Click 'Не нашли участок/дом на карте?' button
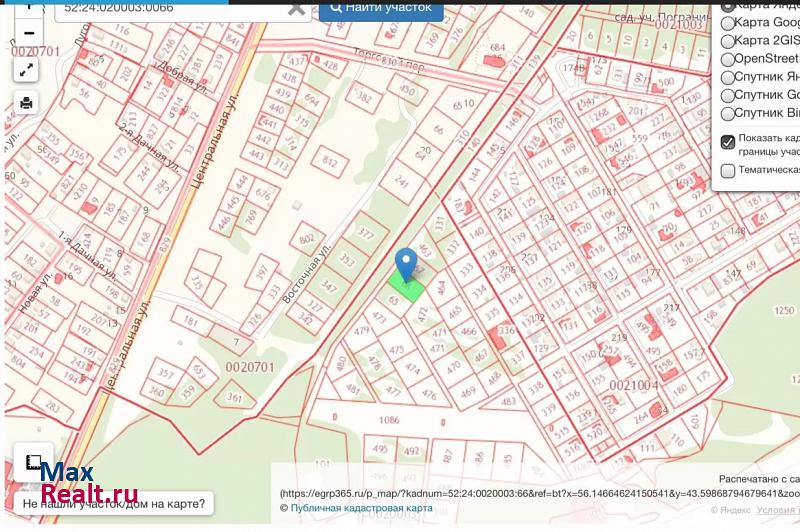 113,504
